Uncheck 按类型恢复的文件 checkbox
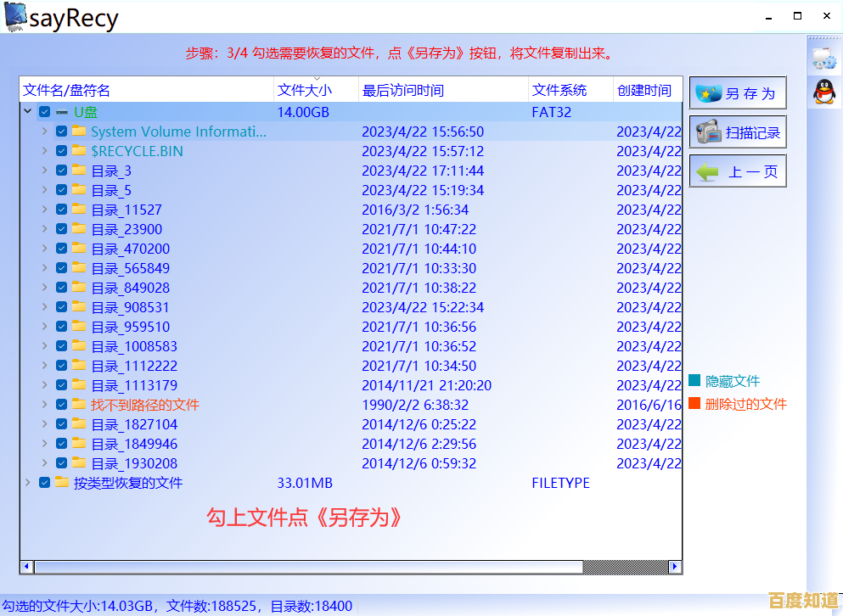 pos(44,482)
